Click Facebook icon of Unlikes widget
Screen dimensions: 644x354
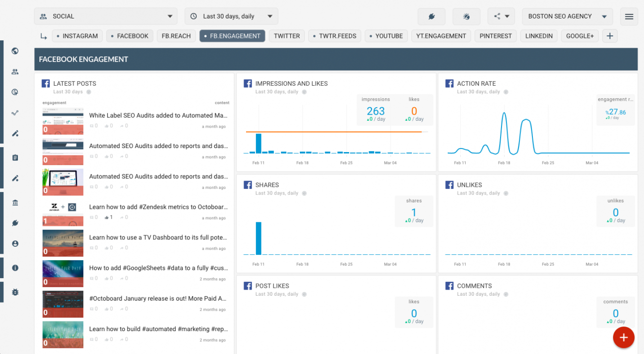(x=449, y=185)
